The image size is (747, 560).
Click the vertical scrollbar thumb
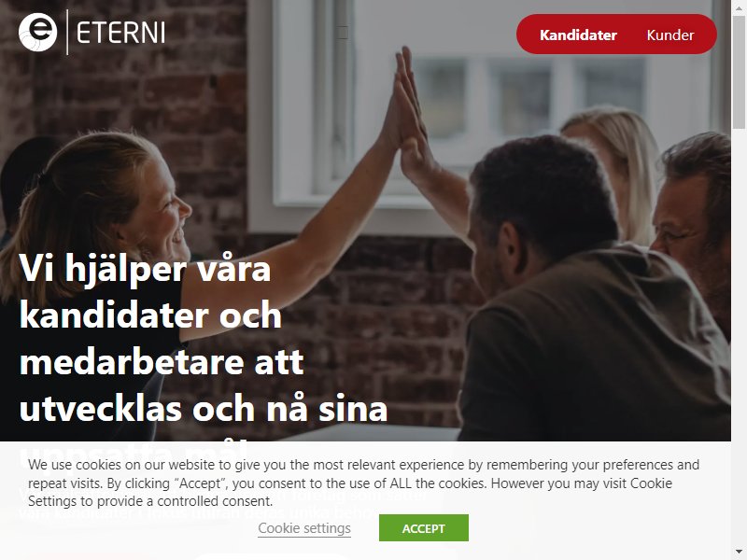coord(739,72)
